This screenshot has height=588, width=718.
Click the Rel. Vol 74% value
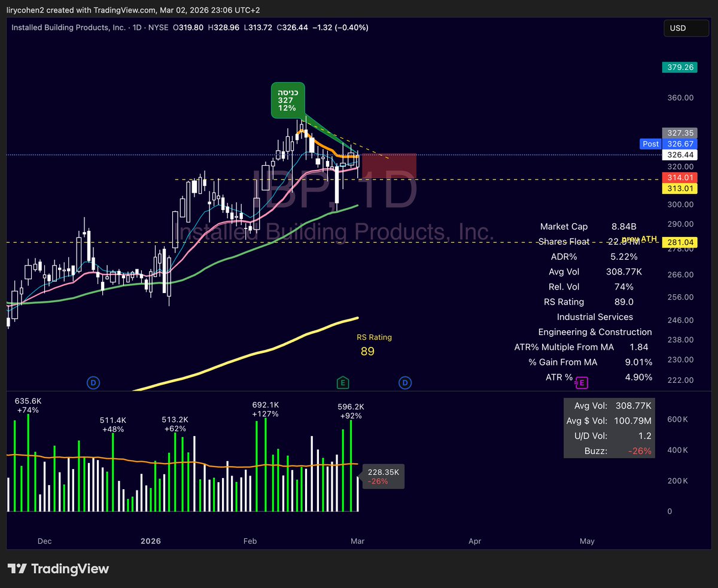[624, 287]
